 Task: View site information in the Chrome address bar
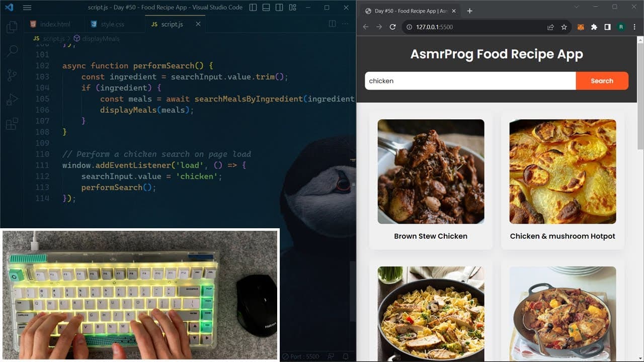[410, 27]
